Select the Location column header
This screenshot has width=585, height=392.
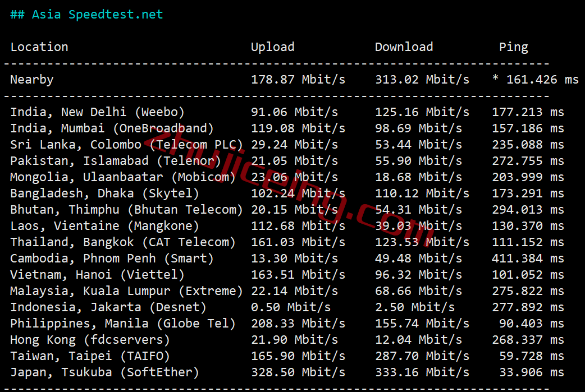[39, 47]
